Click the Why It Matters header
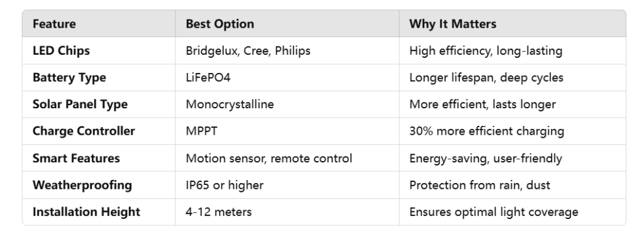 pyautogui.click(x=453, y=24)
